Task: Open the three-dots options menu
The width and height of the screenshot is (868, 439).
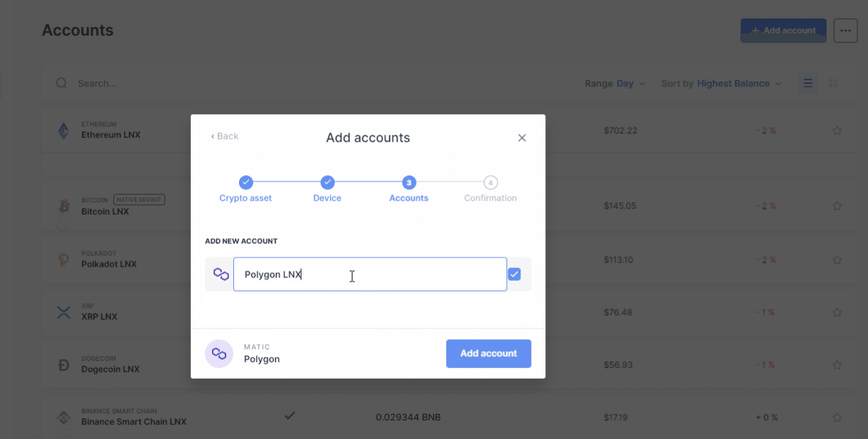Action: coord(845,30)
